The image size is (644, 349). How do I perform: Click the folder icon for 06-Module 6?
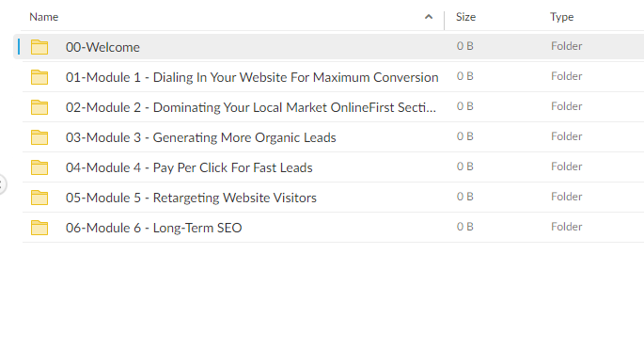pos(39,228)
